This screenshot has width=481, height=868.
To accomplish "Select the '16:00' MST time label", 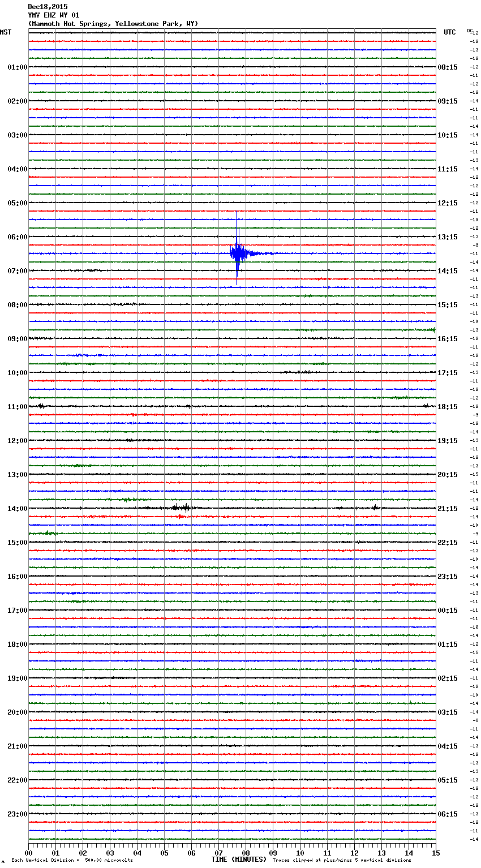I will pos(18,577).
